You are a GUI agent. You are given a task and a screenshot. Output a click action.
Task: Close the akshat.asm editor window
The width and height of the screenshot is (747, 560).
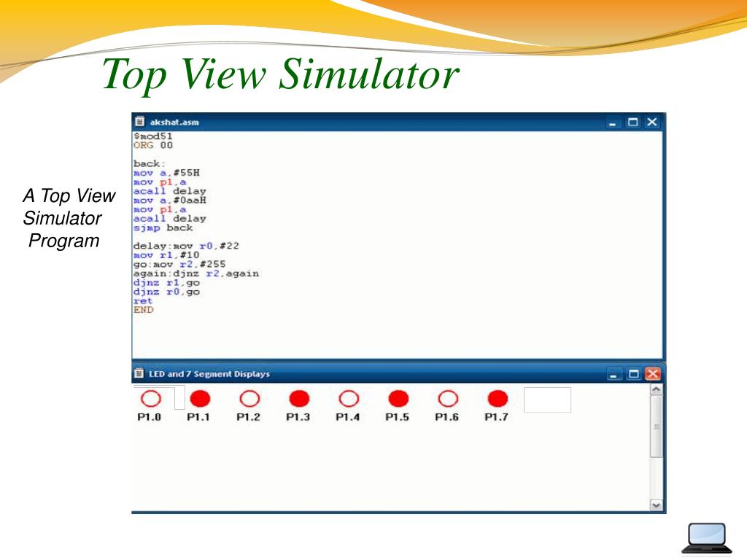[x=651, y=122]
